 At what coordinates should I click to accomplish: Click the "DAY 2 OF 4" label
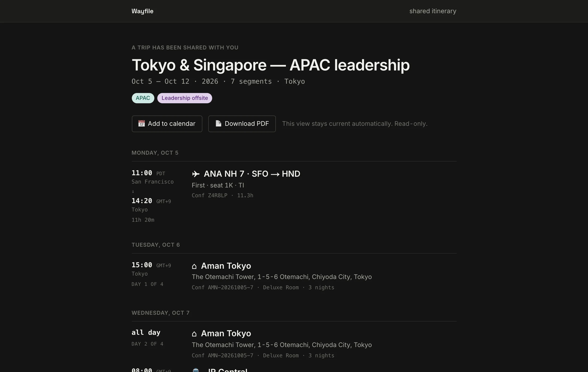pos(147,344)
